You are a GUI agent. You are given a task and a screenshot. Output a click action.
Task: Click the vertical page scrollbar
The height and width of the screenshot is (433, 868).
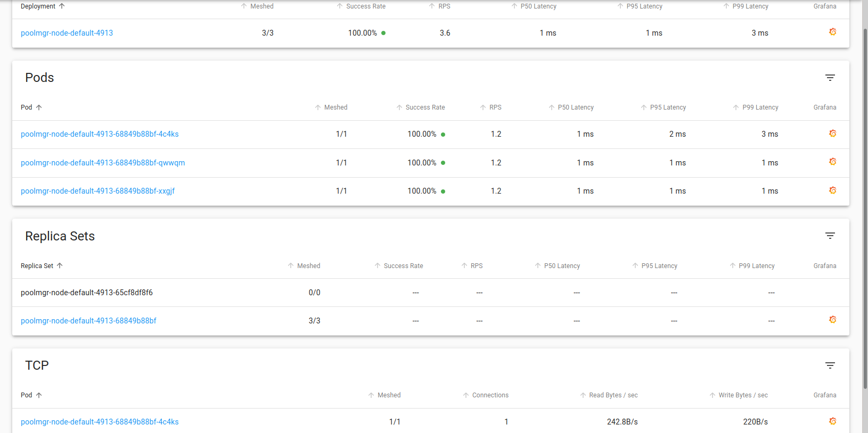tap(865, 207)
